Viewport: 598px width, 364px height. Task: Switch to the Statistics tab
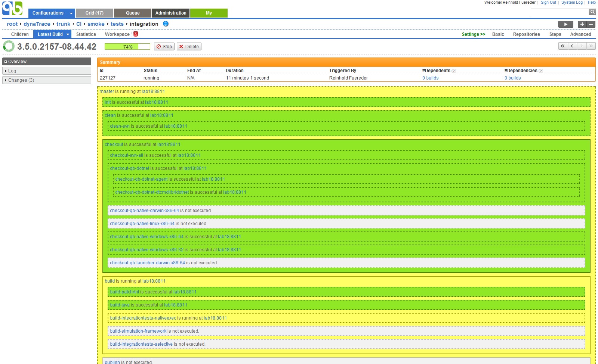pyautogui.click(x=86, y=34)
